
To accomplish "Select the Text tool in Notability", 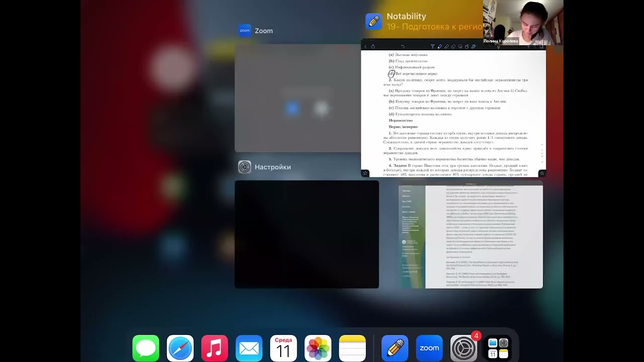I will tap(433, 46).
